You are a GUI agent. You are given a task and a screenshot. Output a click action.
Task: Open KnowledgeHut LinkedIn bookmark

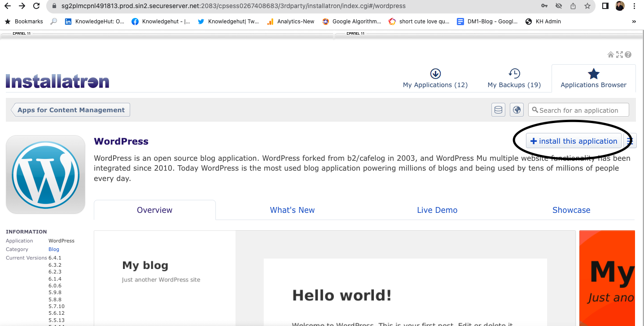pyautogui.click(x=95, y=21)
